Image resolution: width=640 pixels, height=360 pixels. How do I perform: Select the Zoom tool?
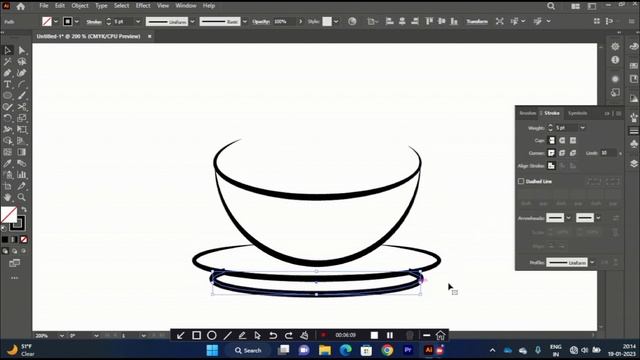point(22,197)
